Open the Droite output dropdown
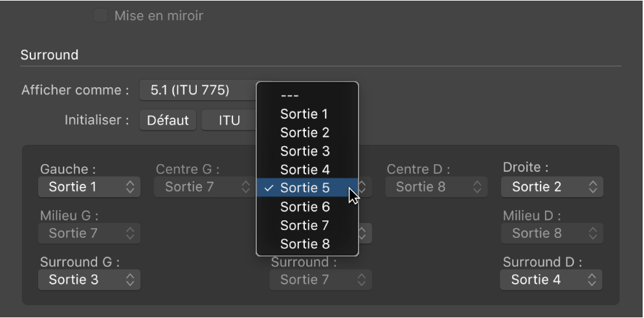The width and height of the screenshot is (644, 318). [x=552, y=187]
